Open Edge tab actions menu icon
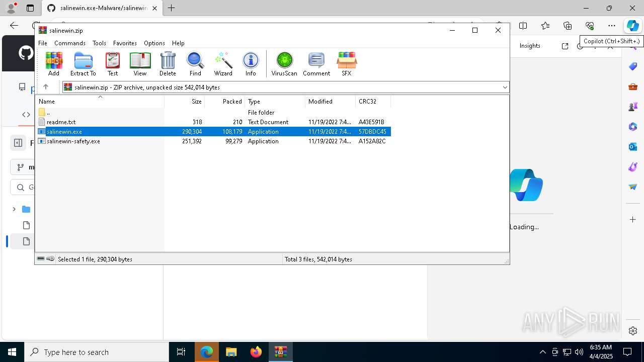The width and height of the screenshot is (644, 362). coord(30,8)
